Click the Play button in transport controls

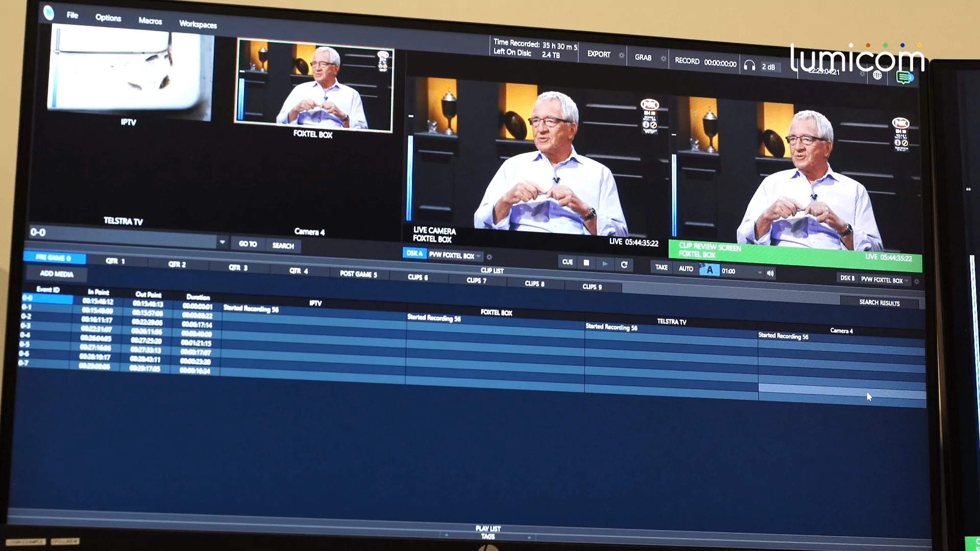tap(605, 264)
